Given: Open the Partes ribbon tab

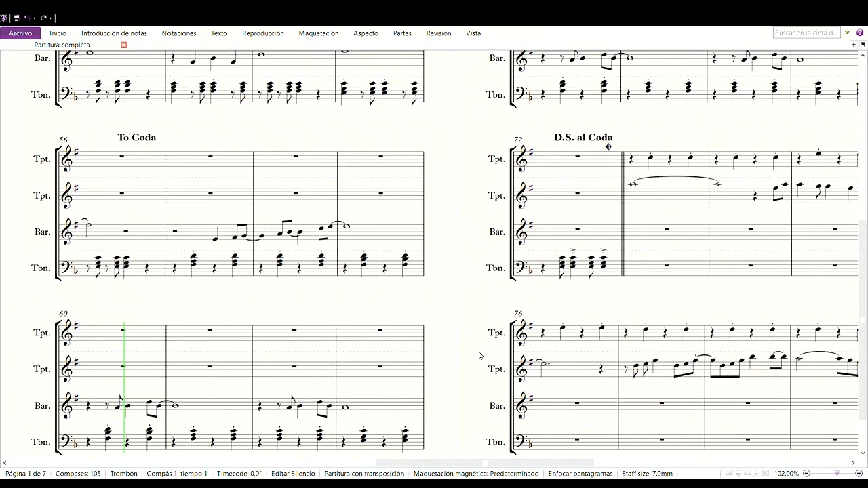Looking at the screenshot, I should (x=402, y=33).
